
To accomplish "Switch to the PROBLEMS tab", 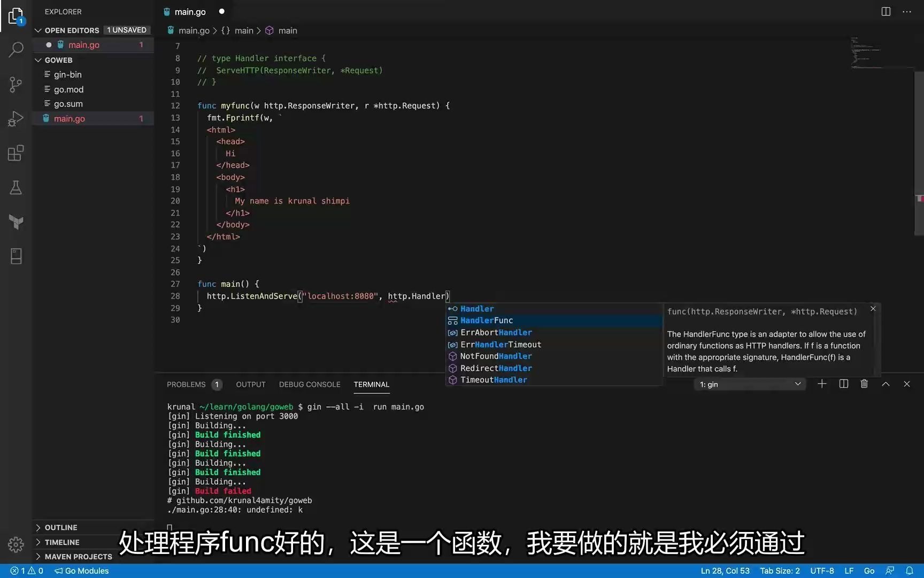I will click(x=186, y=384).
